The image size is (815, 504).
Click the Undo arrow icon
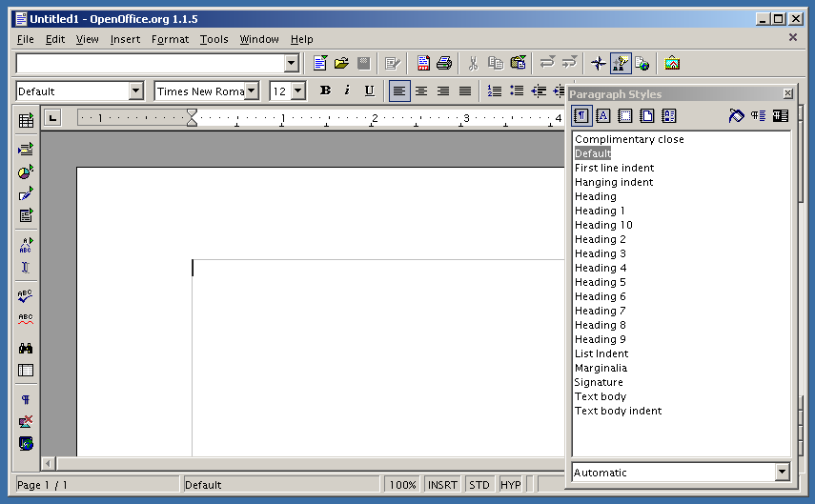(x=547, y=64)
